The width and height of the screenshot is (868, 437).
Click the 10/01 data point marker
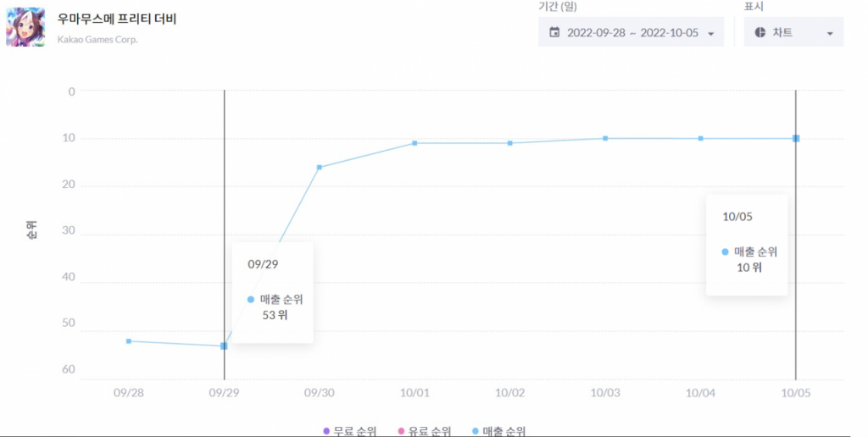[x=415, y=143]
